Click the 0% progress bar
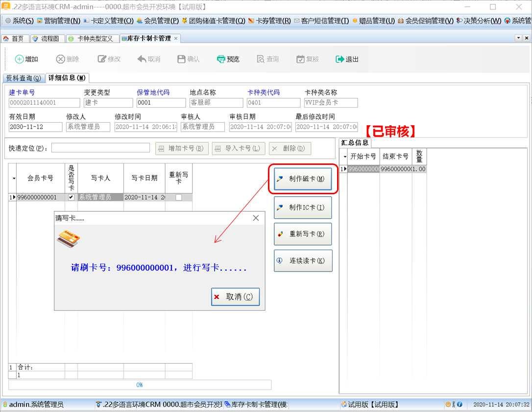Screen dimensions: 532x412 click(x=140, y=385)
